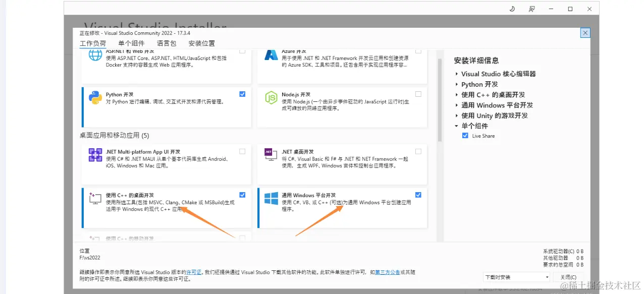Click the 桌面应用和移动应用 (5) section heading

tap(115, 135)
